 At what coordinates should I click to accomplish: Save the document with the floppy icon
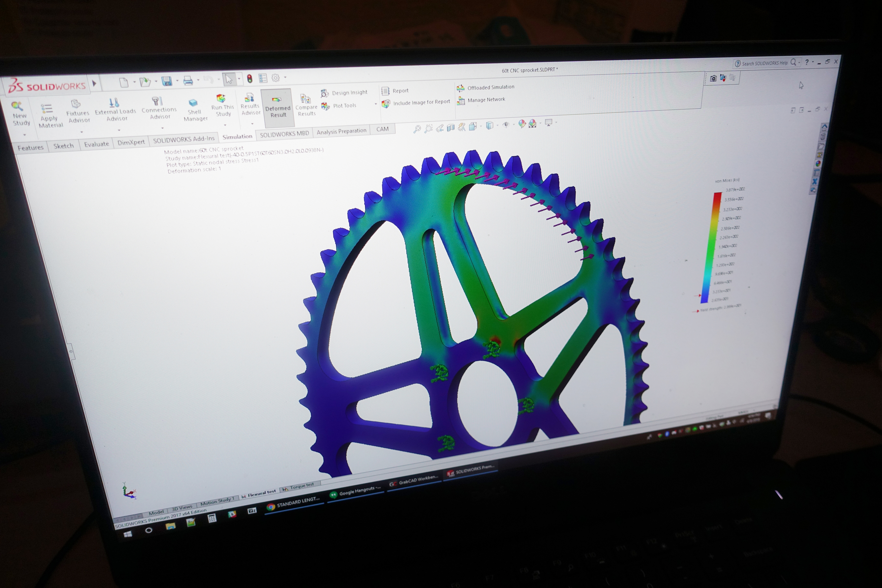[x=167, y=81]
